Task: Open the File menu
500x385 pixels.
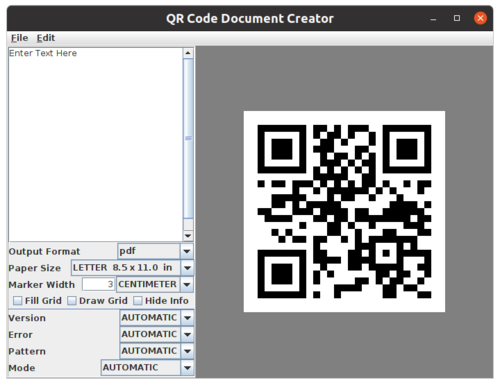Action: click(19, 38)
